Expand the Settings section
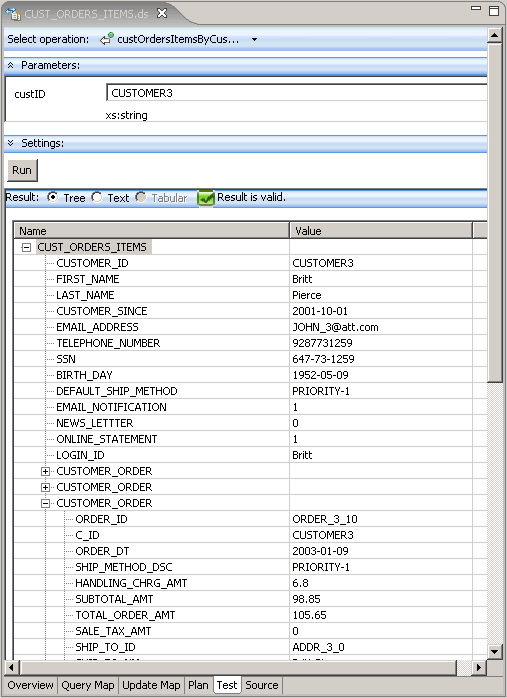This screenshot has width=507, height=698. coord(11,143)
